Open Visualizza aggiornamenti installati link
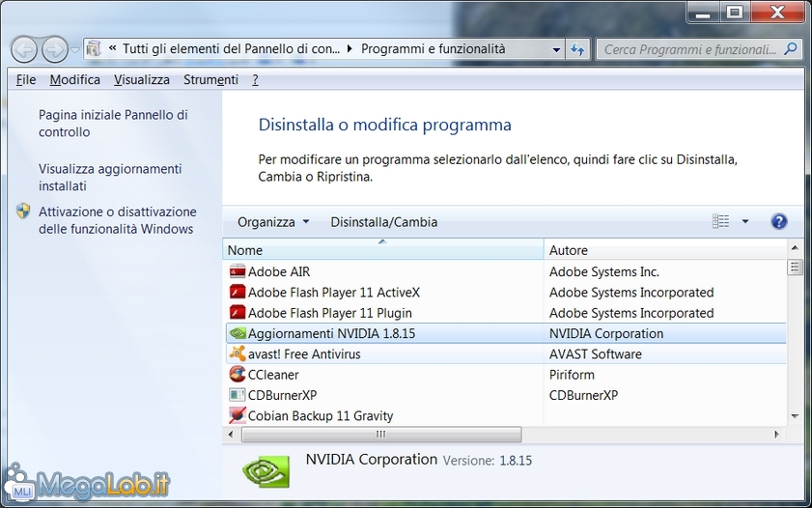Image resolution: width=812 pixels, height=508 pixels. 110,177
